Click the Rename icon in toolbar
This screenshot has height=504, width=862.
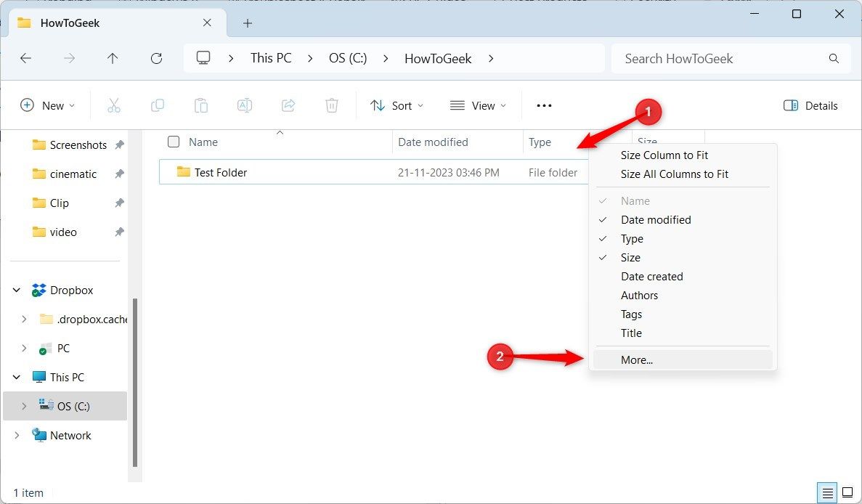point(245,105)
